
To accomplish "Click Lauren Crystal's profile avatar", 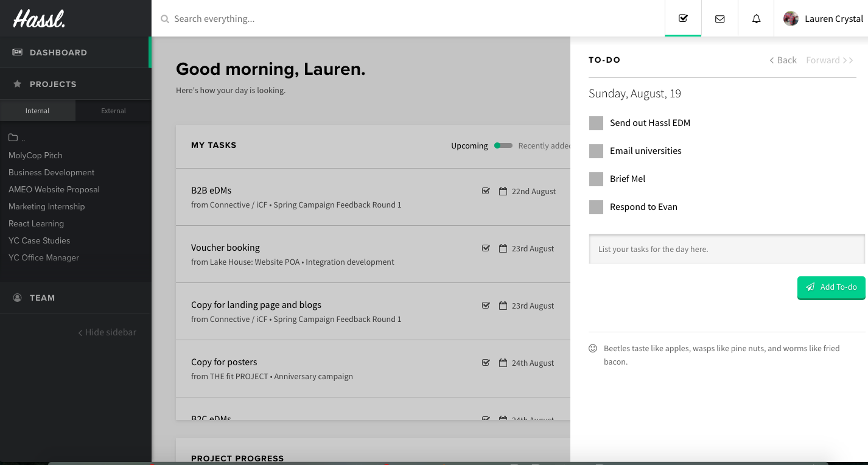I will point(791,19).
